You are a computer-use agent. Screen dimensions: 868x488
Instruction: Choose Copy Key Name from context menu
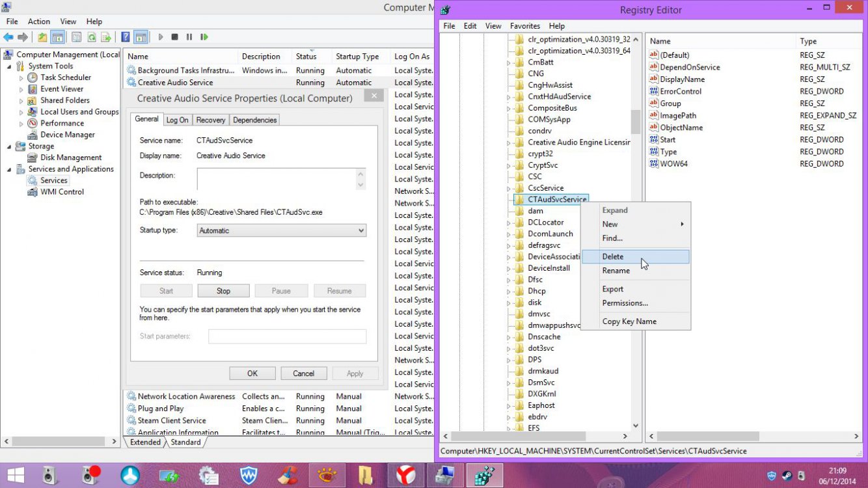pyautogui.click(x=635, y=321)
